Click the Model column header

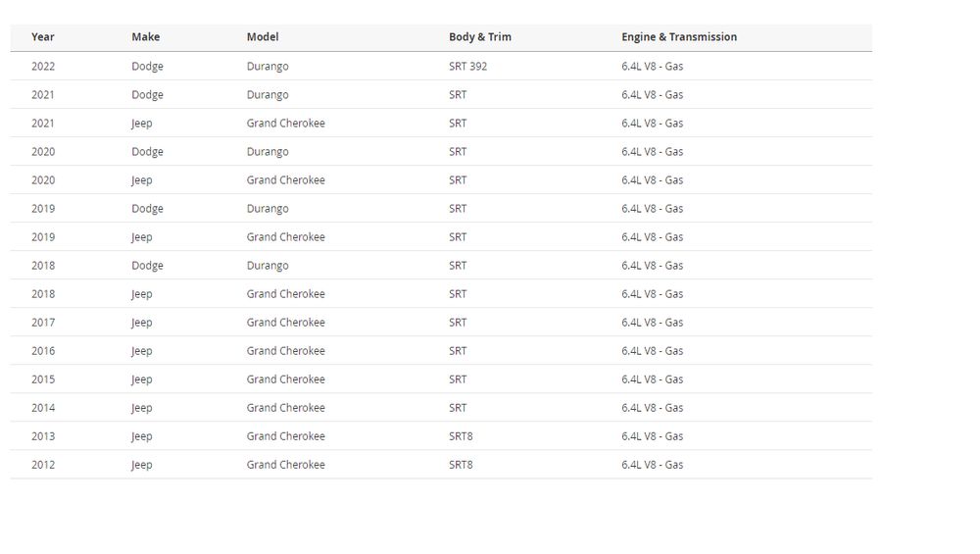tap(263, 37)
